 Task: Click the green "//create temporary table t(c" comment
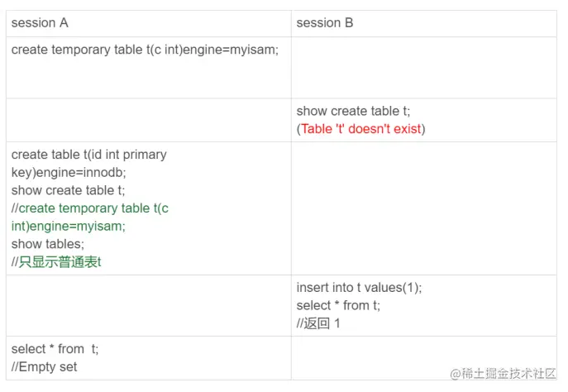coord(90,208)
